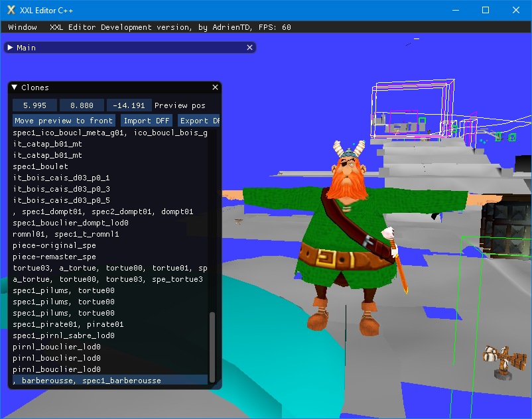Click Move preview to front button

click(64, 121)
